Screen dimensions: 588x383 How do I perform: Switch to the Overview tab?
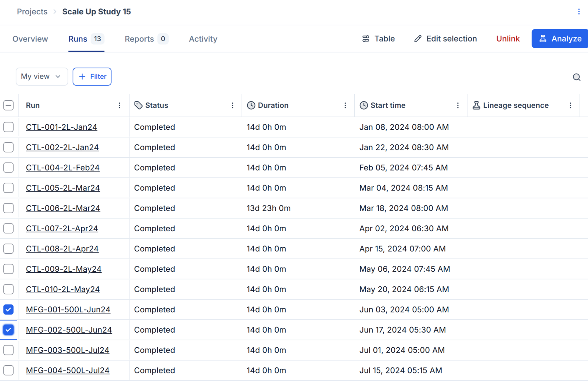[30, 39]
